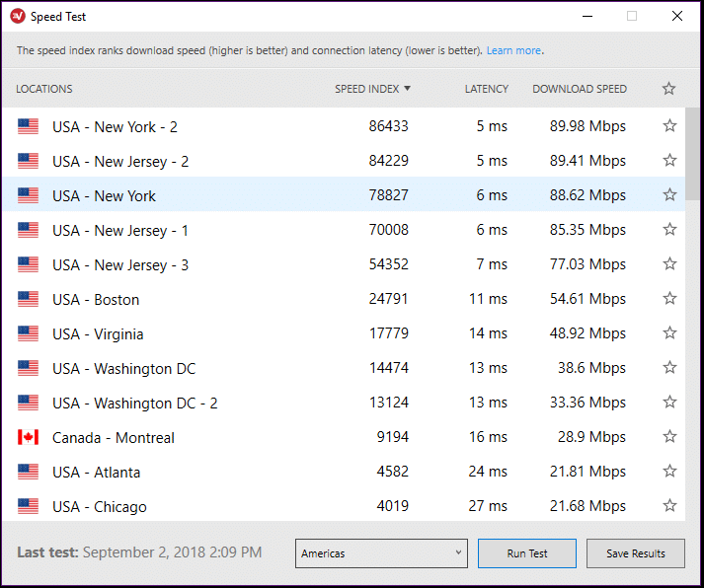Screen dimensions: 704x588
Task: Click the Save Results button
Action: coord(635,553)
